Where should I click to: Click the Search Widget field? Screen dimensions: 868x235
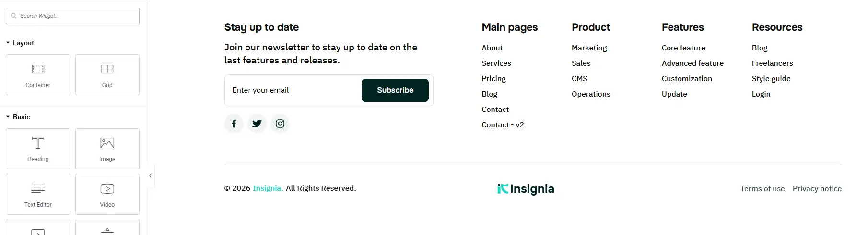73,16
